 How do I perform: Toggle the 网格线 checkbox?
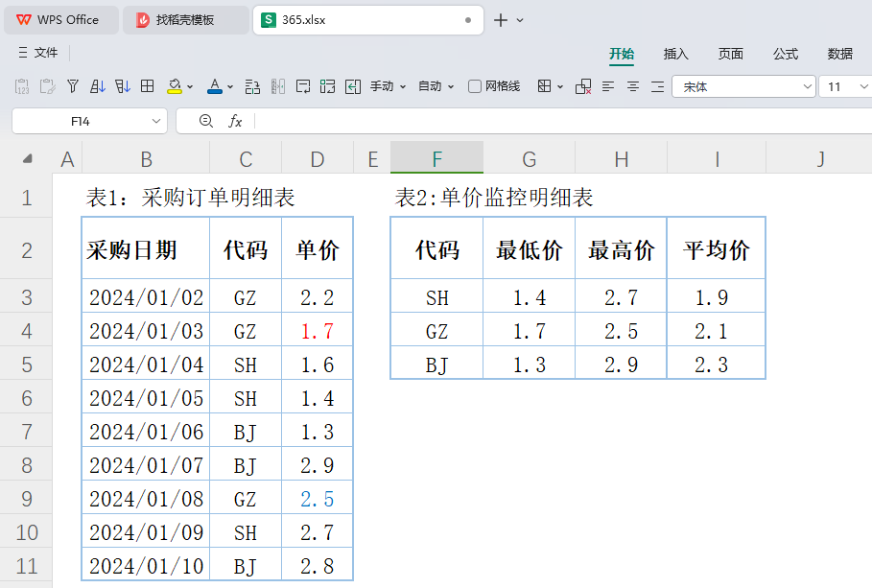pyautogui.click(x=475, y=86)
